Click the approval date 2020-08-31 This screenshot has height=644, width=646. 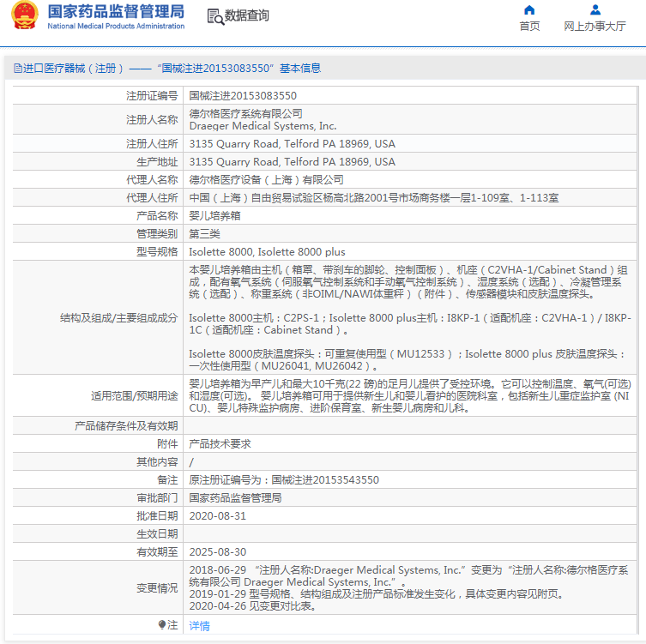click(x=217, y=516)
